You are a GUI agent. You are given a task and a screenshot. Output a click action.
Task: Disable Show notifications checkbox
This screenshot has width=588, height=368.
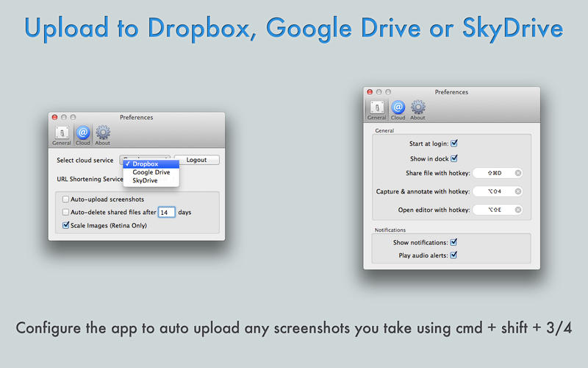pos(453,242)
